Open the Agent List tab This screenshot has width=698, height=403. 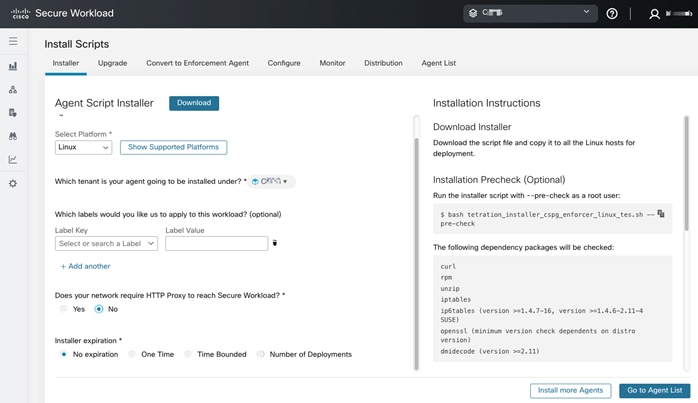438,63
